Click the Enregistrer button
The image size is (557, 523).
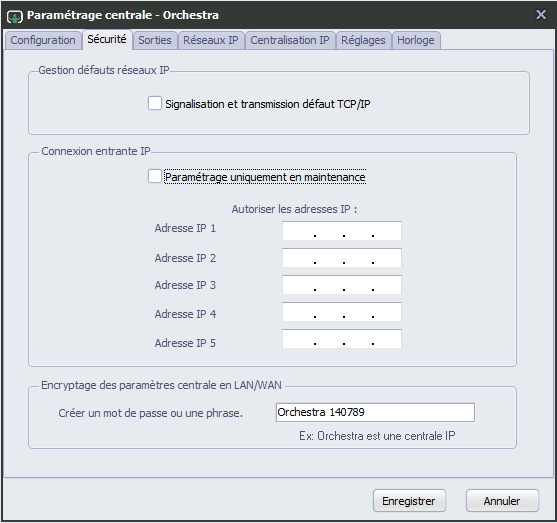[x=409, y=501]
